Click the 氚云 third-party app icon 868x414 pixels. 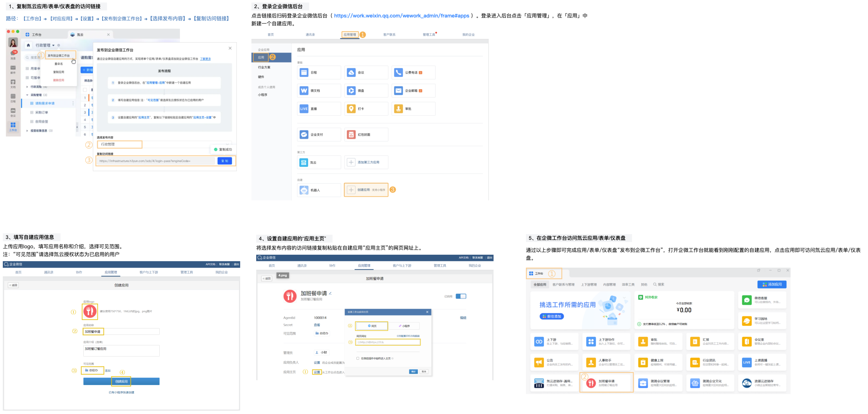[x=304, y=162]
